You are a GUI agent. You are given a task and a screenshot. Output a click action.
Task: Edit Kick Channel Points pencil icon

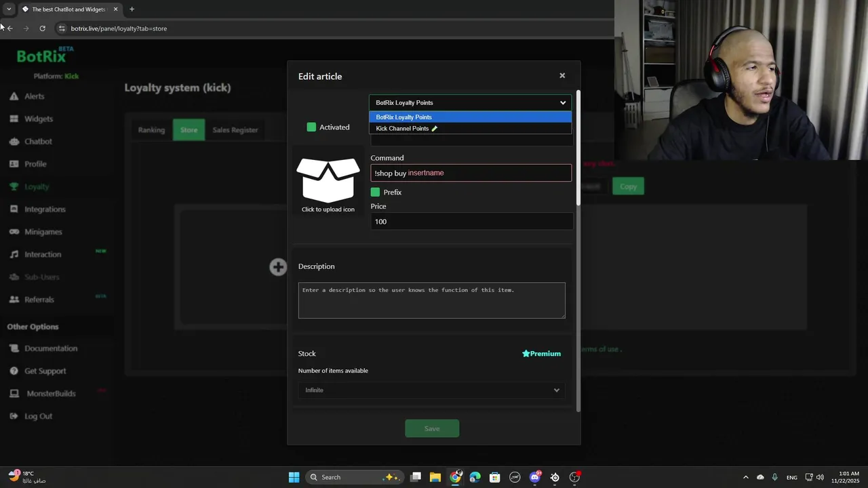click(435, 128)
